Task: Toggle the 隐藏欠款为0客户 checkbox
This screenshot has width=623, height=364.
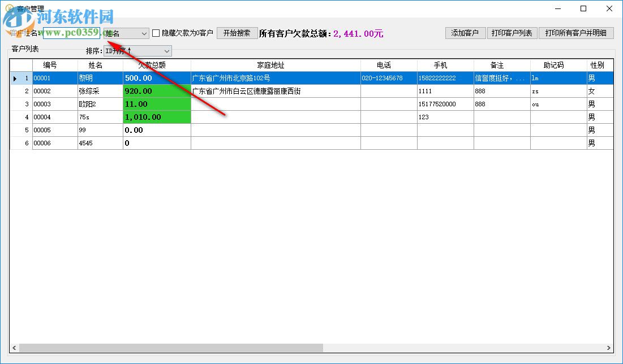Action: point(156,33)
